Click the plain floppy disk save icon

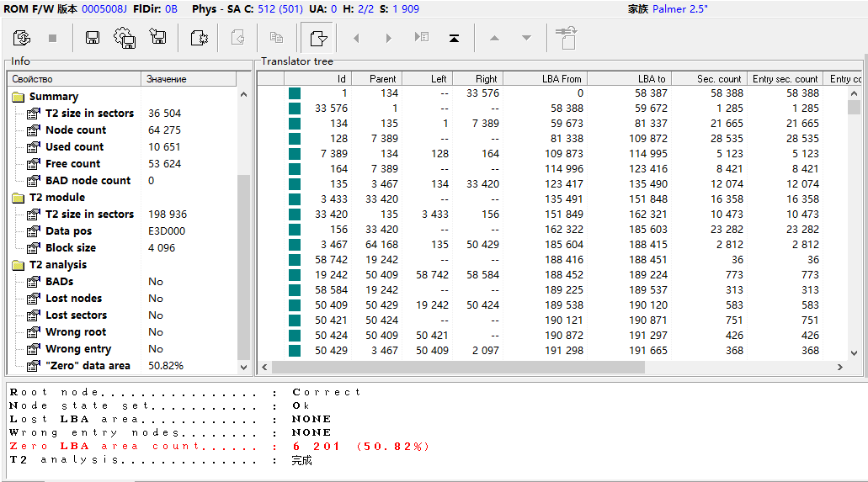pos(93,38)
